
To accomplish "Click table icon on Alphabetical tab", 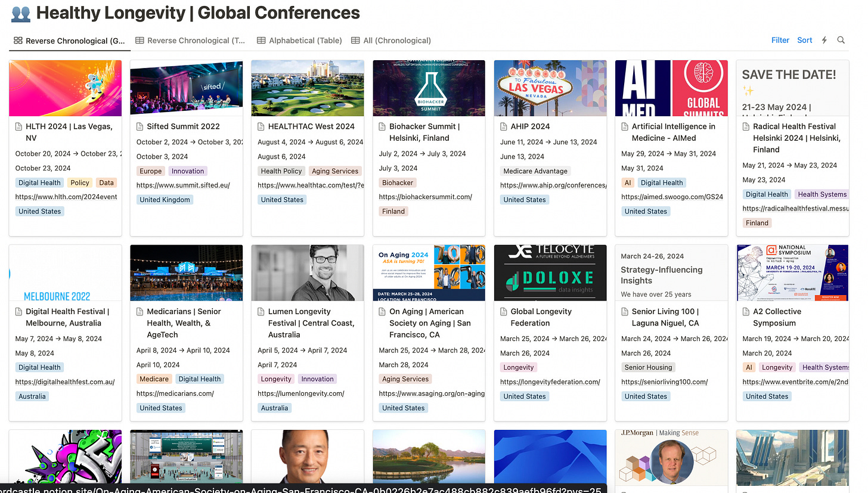I will pyautogui.click(x=261, y=41).
